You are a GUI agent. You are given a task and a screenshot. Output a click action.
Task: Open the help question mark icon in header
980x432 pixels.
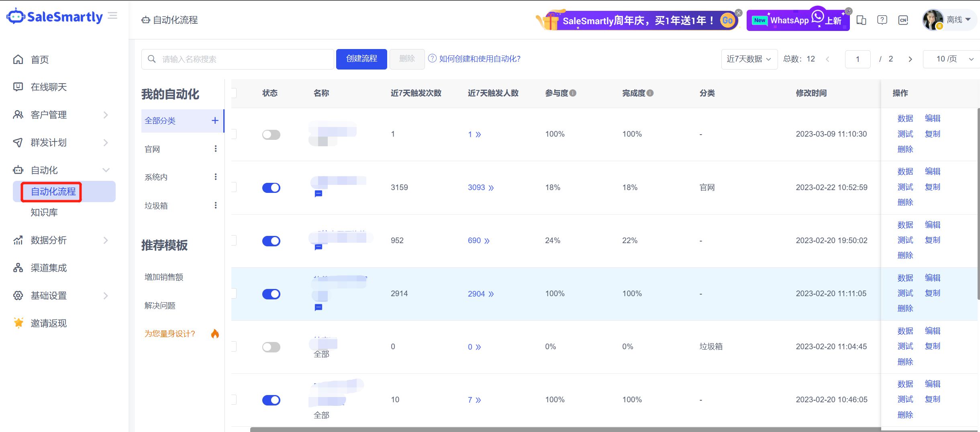[882, 20]
